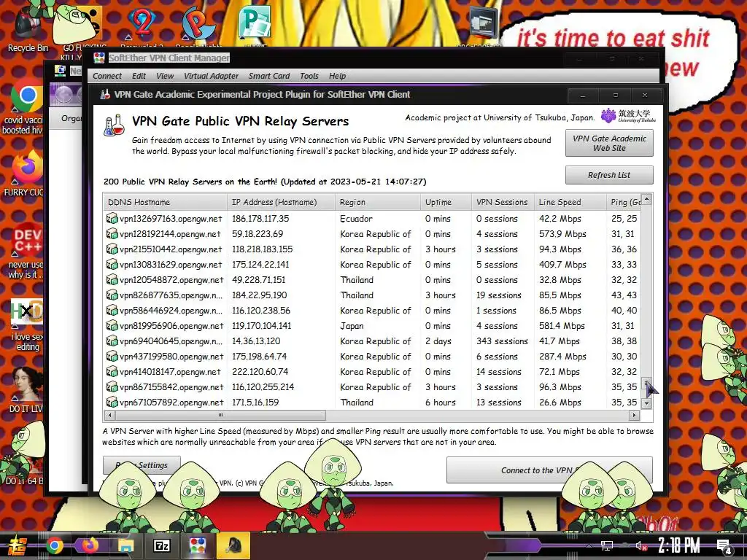Click the horizontal scrollbar thumb
The width and height of the screenshot is (747, 560).
[220, 415]
